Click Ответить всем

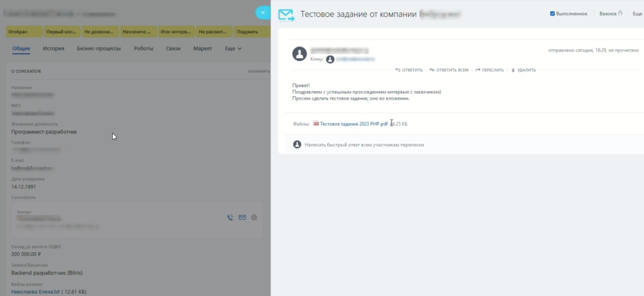coord(449,70)
